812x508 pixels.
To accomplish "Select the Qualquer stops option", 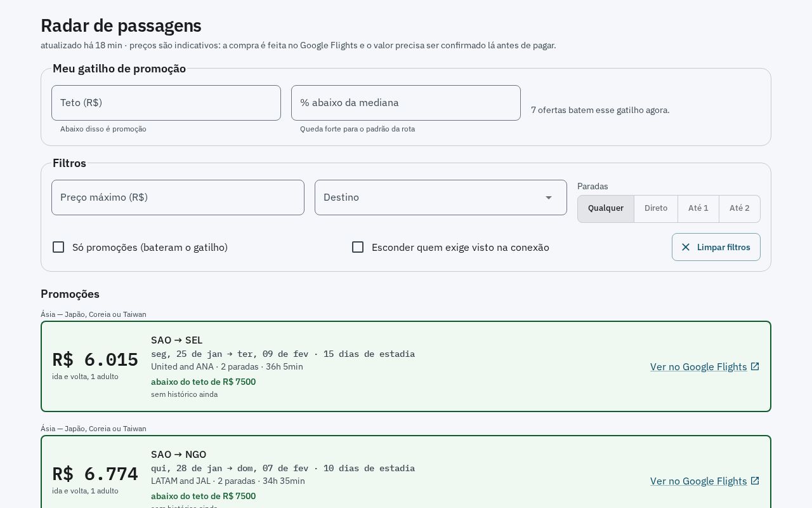I will coord(606,208).
